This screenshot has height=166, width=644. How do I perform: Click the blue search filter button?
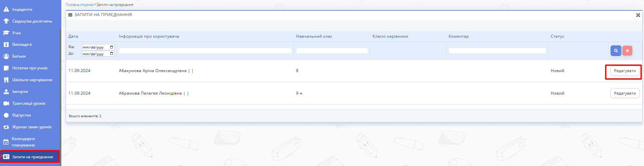(616, 51)
